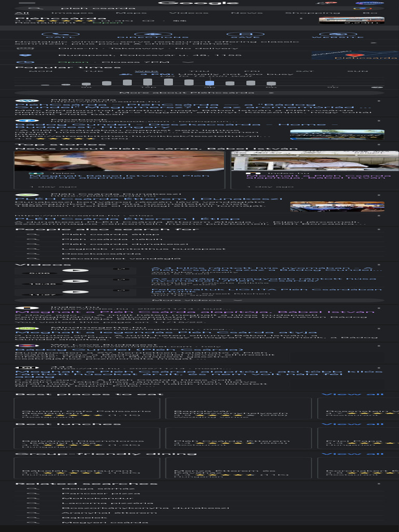Open We Love Budapest 'Bádog Gundel' result

[129, 350]
